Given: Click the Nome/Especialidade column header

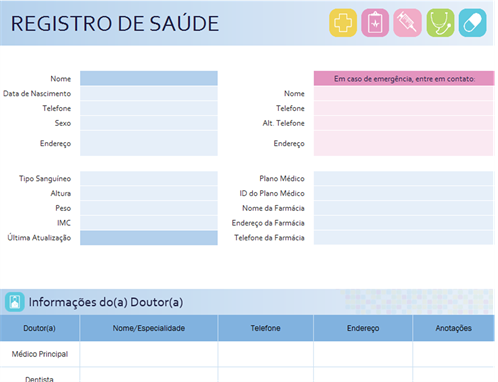Looking at the screenshot, I should tap(149, 328).
